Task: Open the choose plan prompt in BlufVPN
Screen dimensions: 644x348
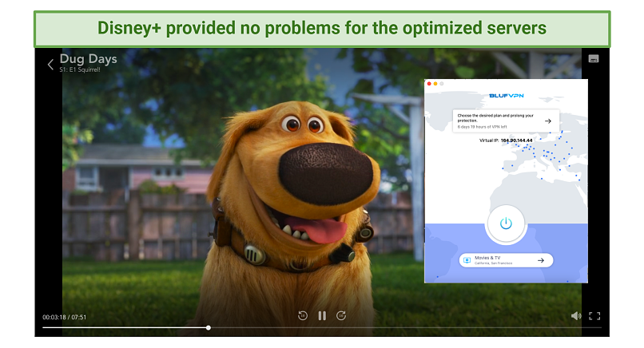Action: 506,121
